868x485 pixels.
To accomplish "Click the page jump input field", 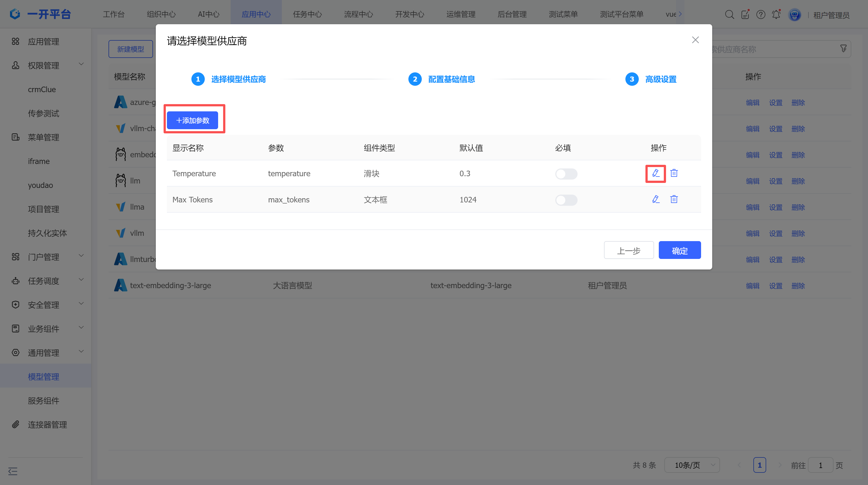I will (x=820, y=465).
